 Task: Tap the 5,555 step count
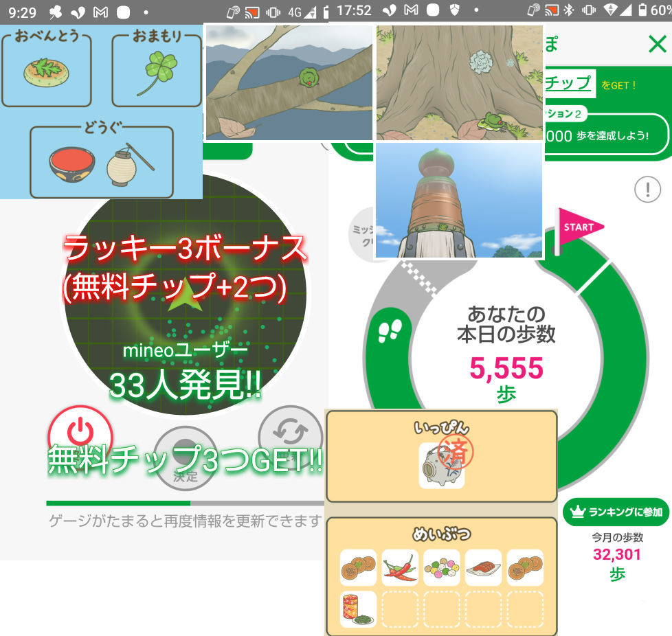tap(506, 368)
